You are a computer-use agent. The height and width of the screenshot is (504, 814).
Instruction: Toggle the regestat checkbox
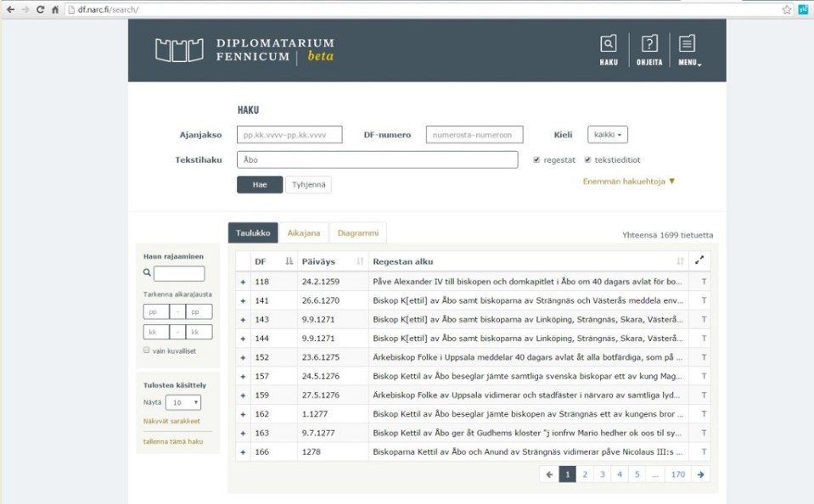536,160
